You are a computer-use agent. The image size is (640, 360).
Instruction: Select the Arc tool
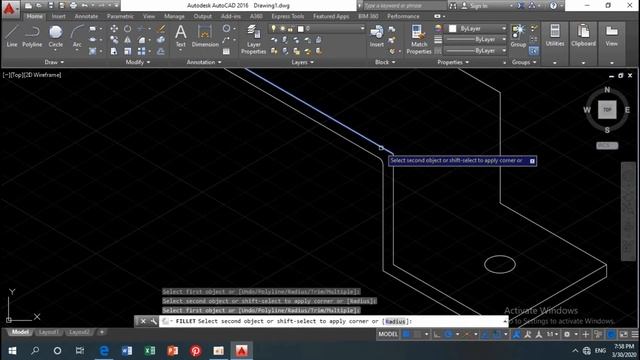(x=77, y=36)
